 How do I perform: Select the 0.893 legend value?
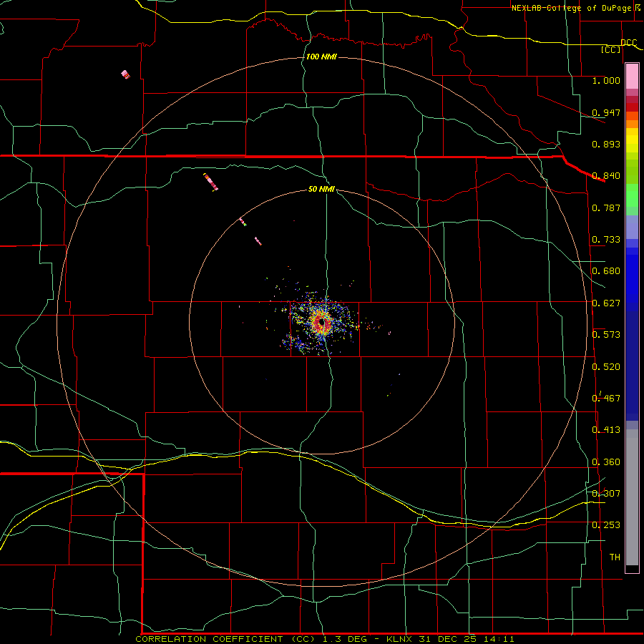tap(606, 144)
